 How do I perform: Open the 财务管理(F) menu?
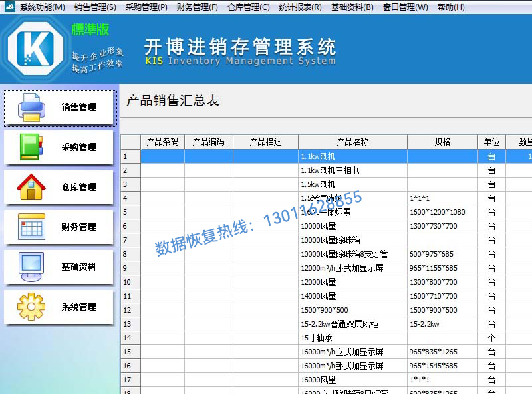tap(197, 7)
